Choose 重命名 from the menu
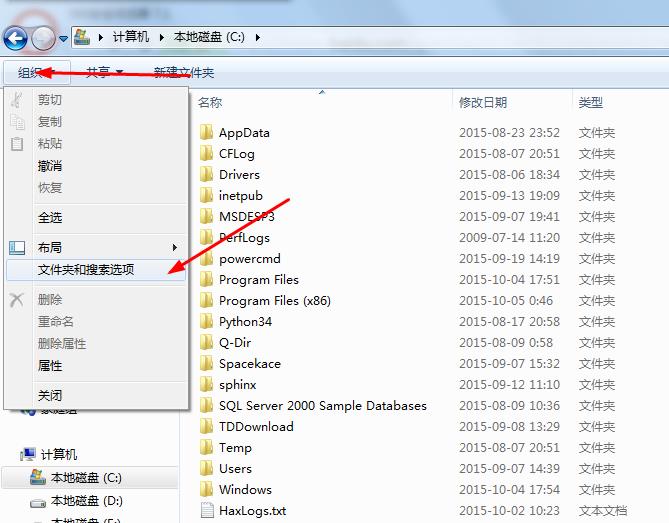 pyautogui.click(x=56, y=321)
